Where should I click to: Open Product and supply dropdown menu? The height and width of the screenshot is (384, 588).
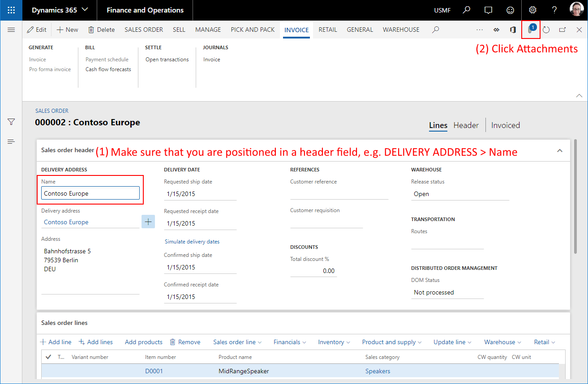[x=392, y=342]
